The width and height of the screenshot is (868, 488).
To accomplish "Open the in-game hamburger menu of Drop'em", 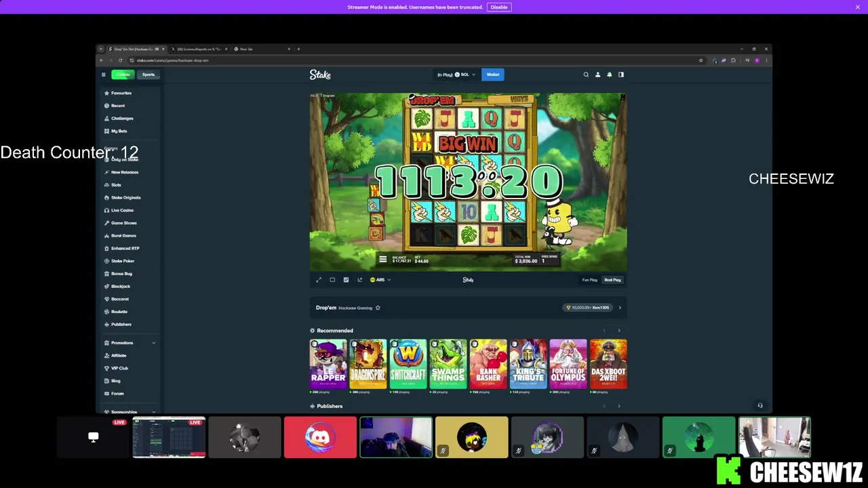I will point(382,260).
